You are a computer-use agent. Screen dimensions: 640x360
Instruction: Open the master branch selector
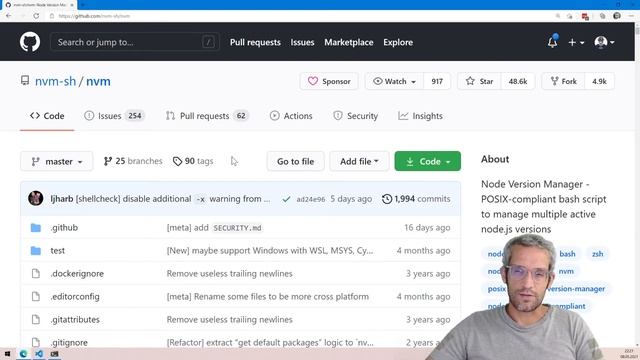coord(57,161)
